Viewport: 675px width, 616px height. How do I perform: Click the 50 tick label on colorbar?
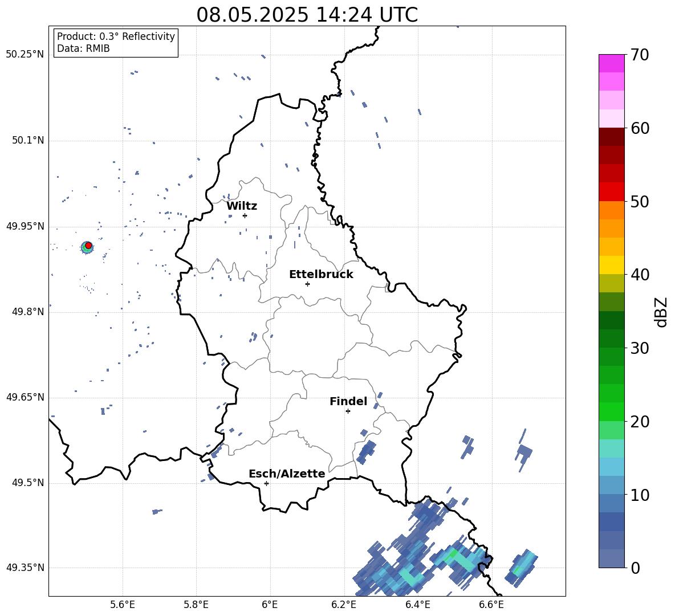[x=639, y=201]
